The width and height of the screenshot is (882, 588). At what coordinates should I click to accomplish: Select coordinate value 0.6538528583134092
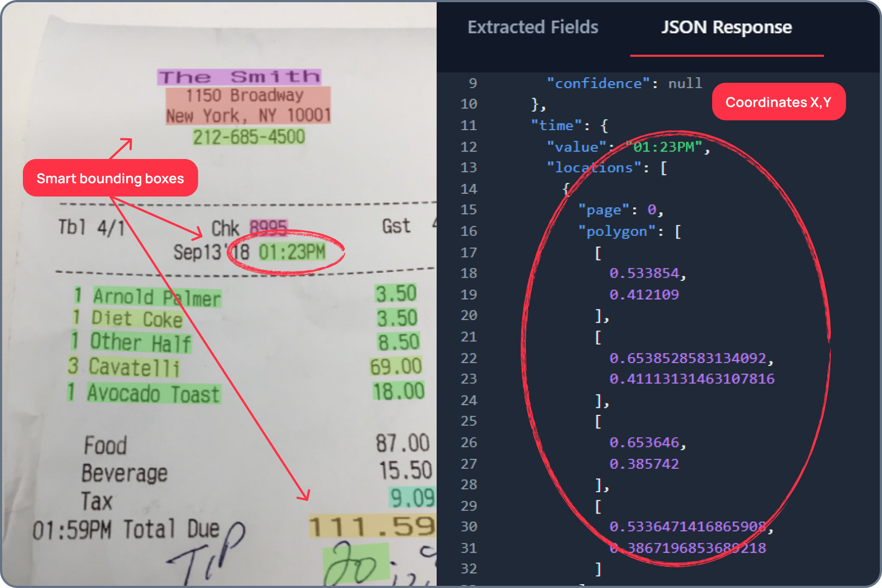pyautogui.click(x=688, y=358)
